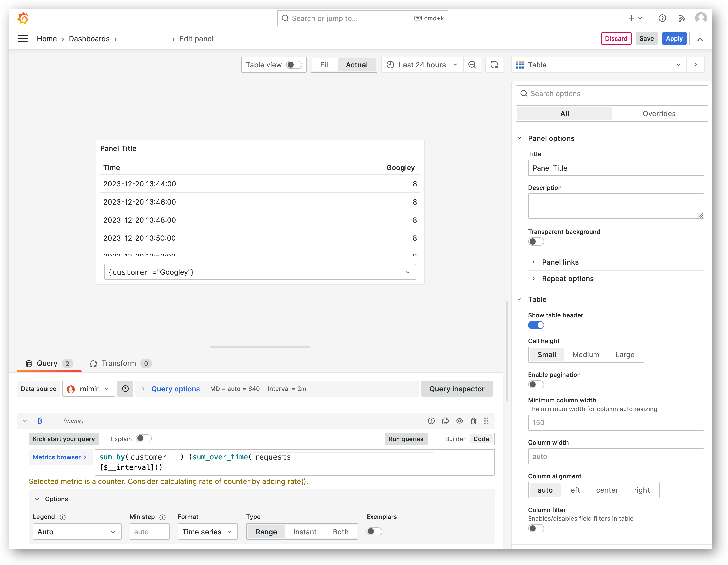Screen dimensions: 728x565
Task: Delete query B with trash icon
Action: tap(473, 421)
